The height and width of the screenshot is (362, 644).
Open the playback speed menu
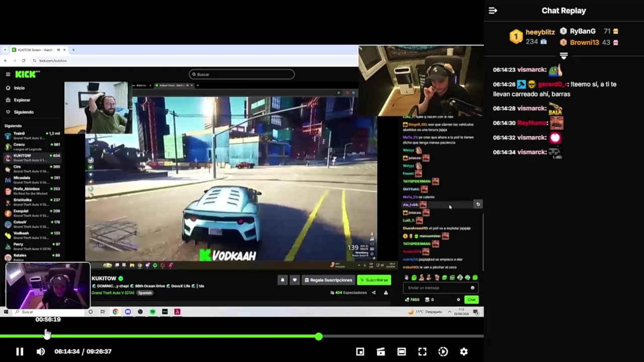coord(443,352)
